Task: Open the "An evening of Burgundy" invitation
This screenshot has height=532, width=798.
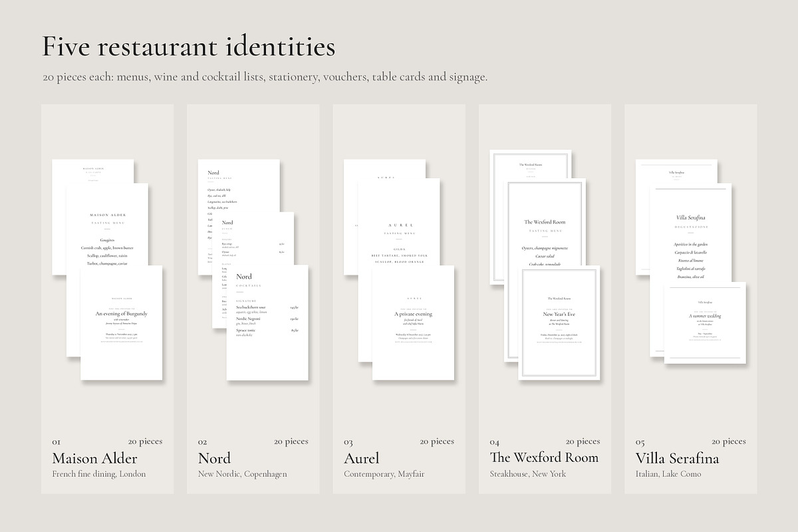Action: (122, 323)
